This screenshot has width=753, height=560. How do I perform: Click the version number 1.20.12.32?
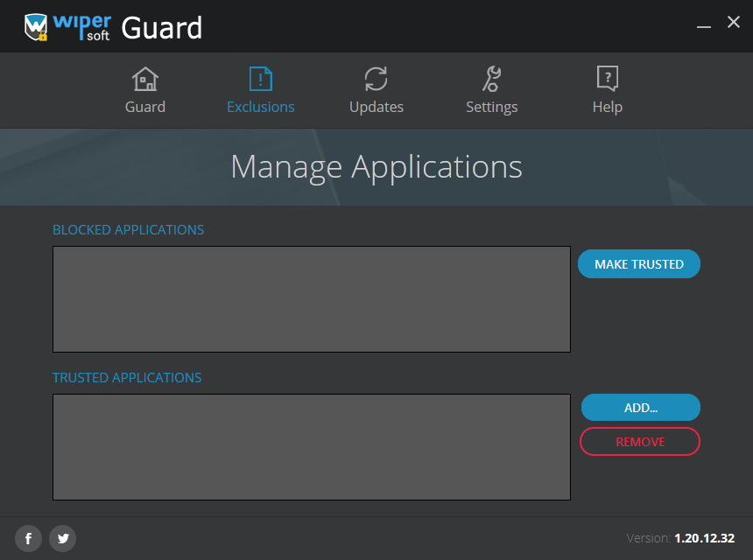coord(705,538)
